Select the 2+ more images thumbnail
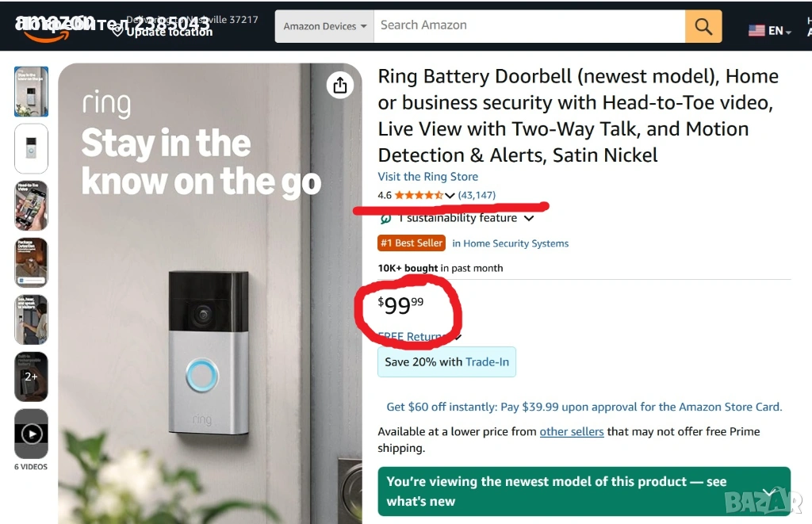The width and height of the screenshot is (812, 524). (31, 377)
